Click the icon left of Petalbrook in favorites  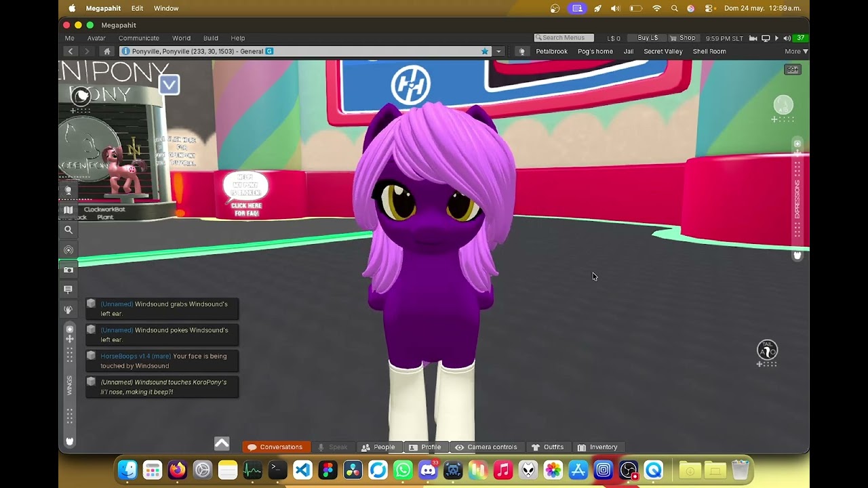pyautogui.click(x=522, y=52)
